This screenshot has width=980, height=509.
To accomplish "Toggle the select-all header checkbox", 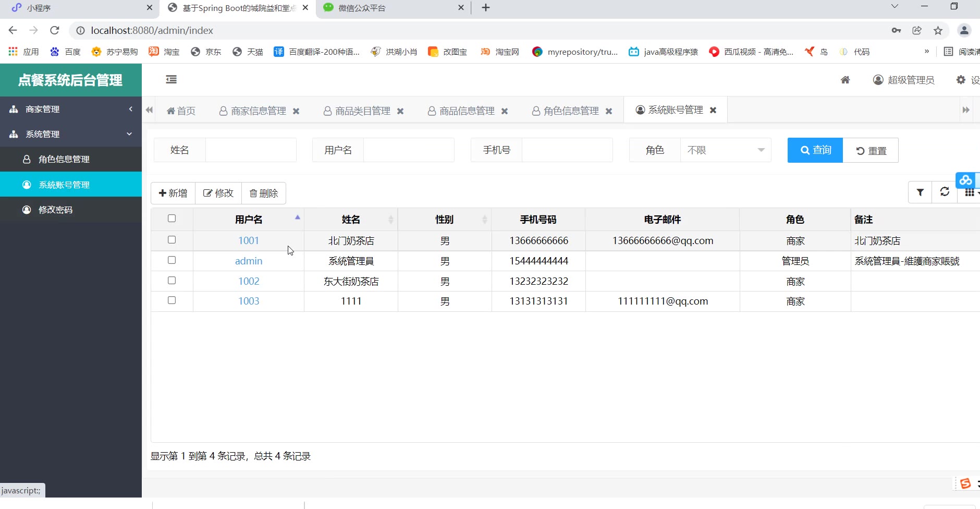I will (171, 219).
